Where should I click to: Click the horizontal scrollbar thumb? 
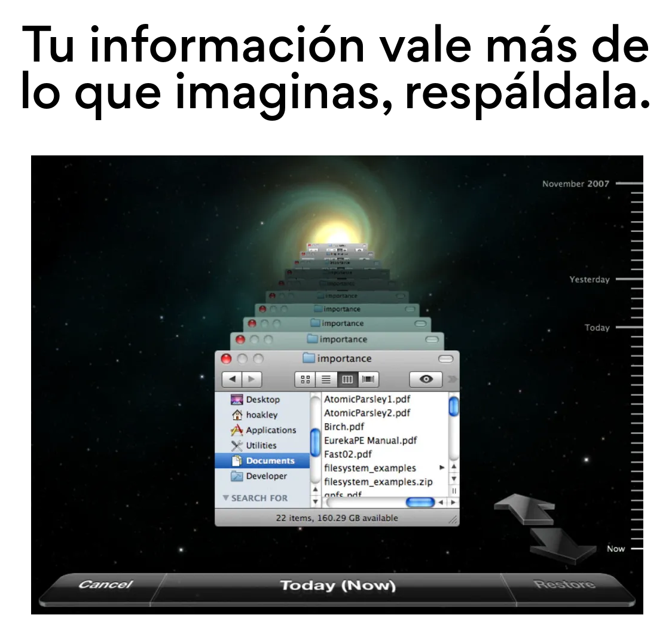point(420,502)
